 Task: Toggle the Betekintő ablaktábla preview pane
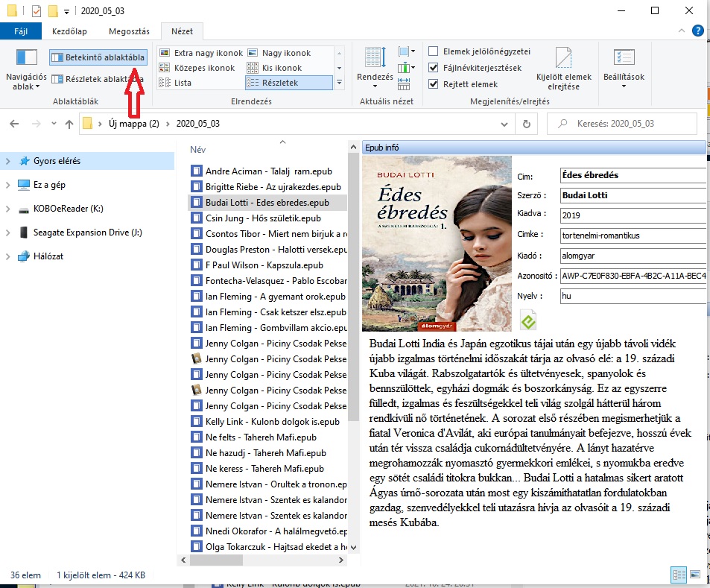[x=99, y=57]
